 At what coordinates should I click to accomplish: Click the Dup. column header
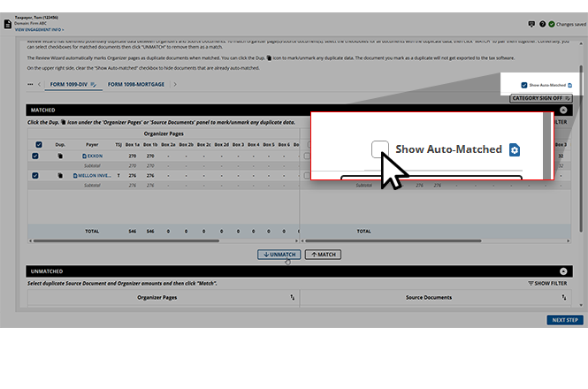[x=60, y=144]
